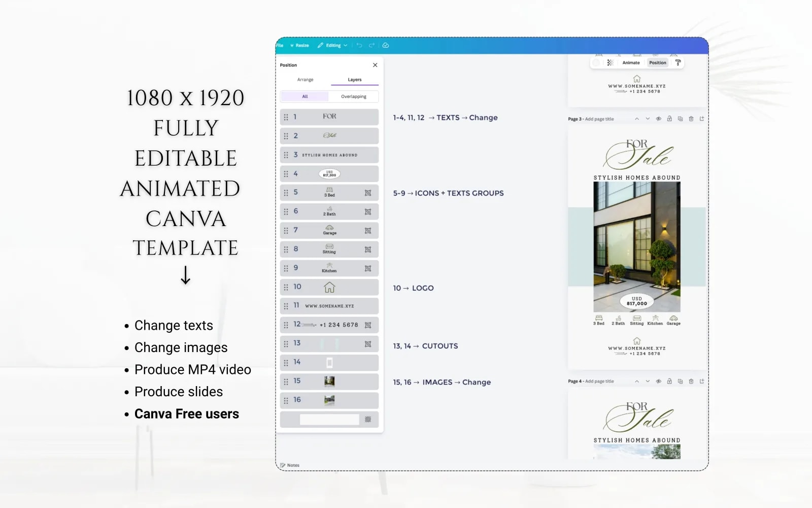Show only Overlapping layers
The width and height of the screenshot is (812, 508).
click(354, 97)
